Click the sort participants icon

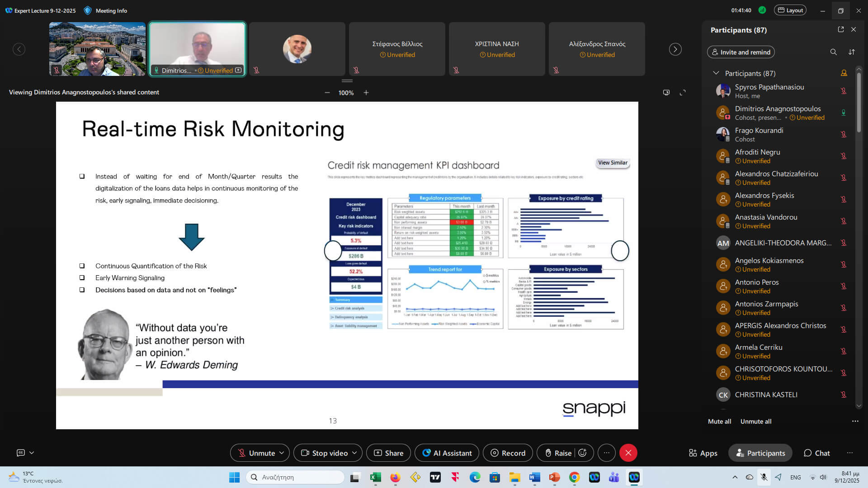click(852, 52)
